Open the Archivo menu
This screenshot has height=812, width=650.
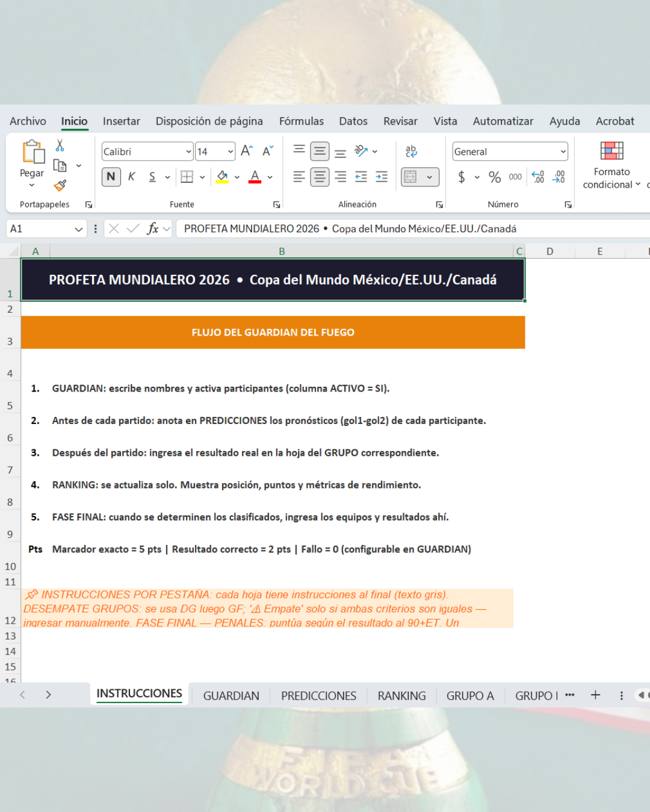pyautogui.click(x=28, y=121)
